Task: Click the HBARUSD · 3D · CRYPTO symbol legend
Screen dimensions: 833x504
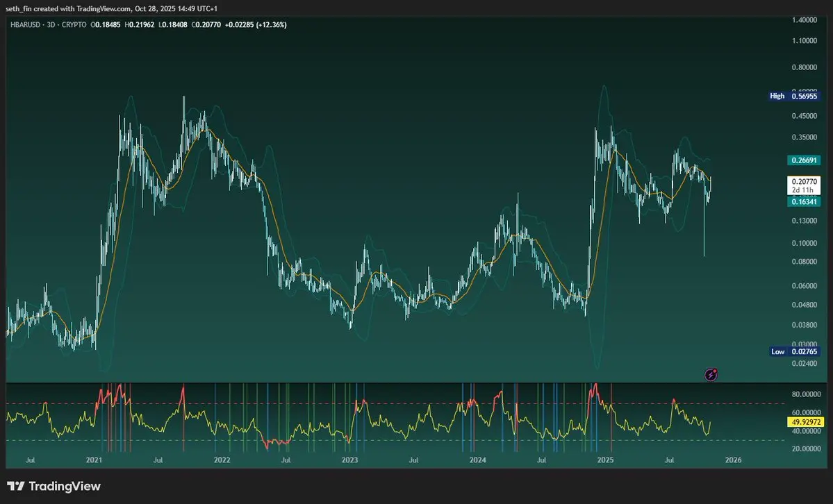Action: click(x=49, y=25)
